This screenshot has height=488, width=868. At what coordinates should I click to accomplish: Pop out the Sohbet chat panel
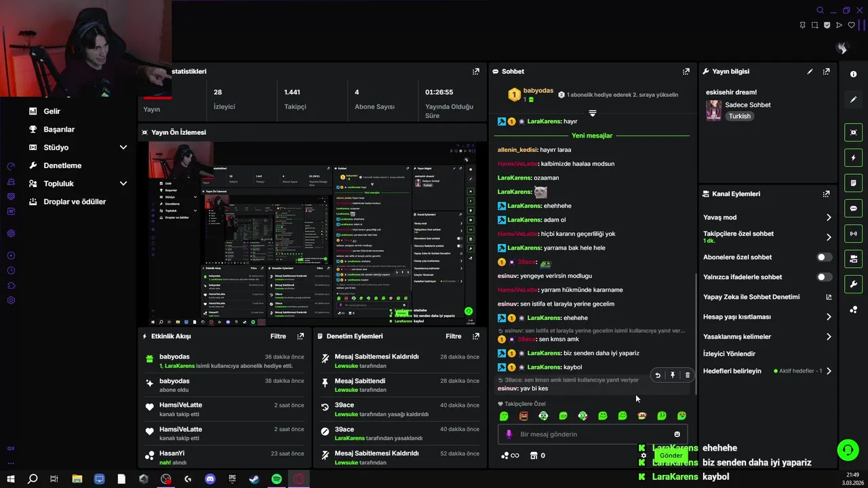686,71
